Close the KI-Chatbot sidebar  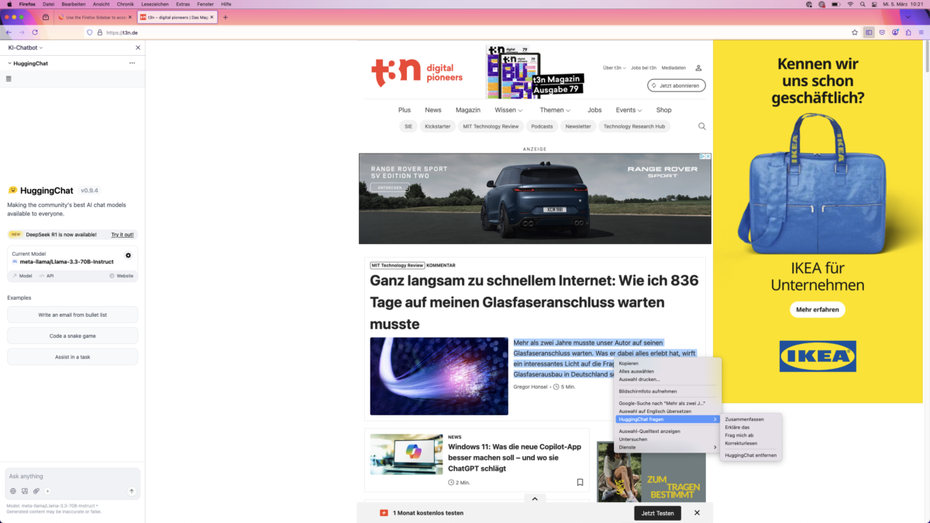(x=138, y=47)
